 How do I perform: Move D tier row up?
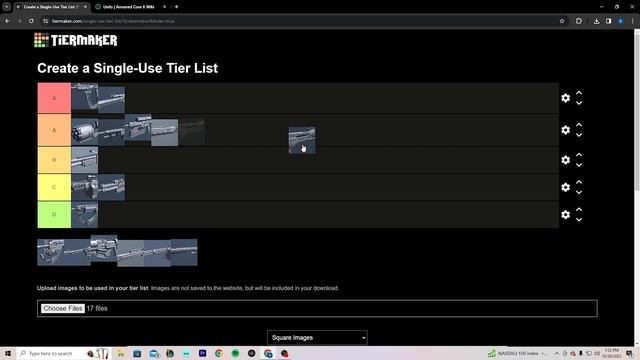[579, 209]
